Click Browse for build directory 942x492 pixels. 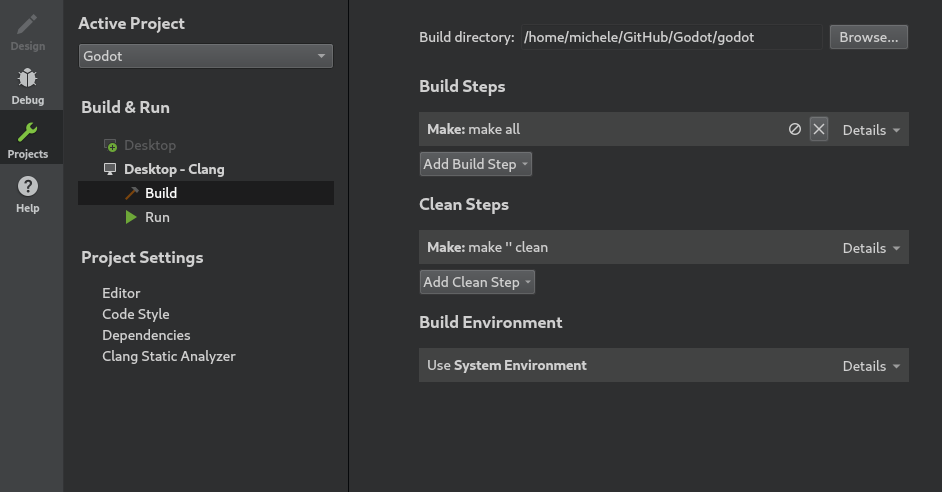(x=868, y=37)
